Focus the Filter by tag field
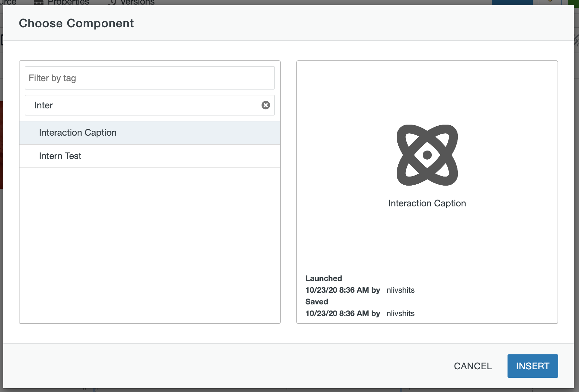 click(x=149, y=78)
